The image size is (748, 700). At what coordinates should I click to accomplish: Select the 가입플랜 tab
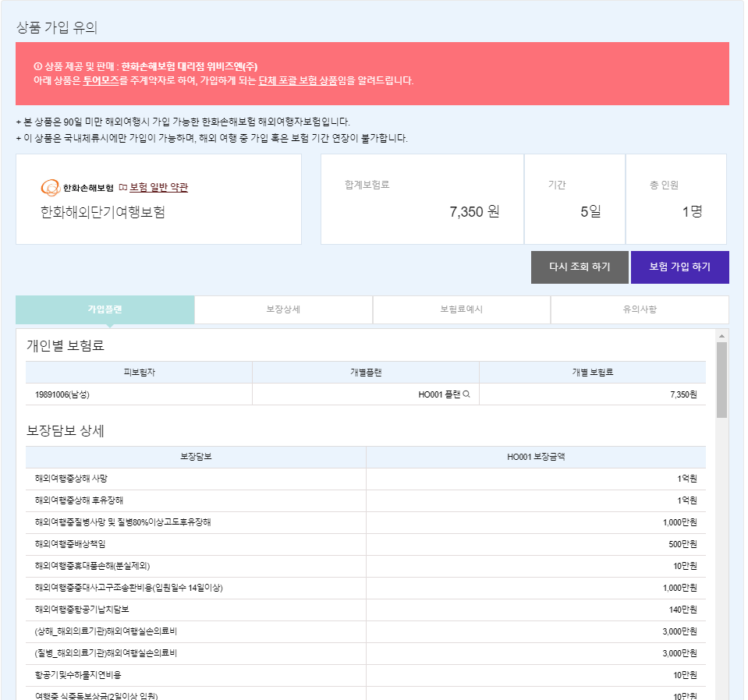pos(105,309)
